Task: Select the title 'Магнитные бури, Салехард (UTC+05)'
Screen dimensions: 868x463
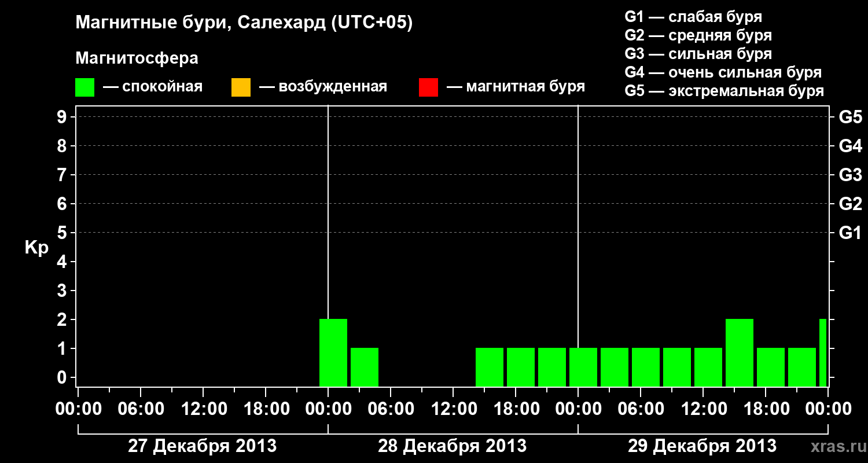Action: [x=244, y=23]
